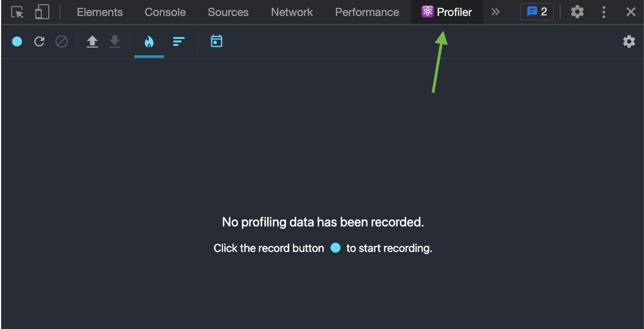The width and height of the screenshot is (644, 329).
Task: Save profile using the download icon
Action: 115,41
